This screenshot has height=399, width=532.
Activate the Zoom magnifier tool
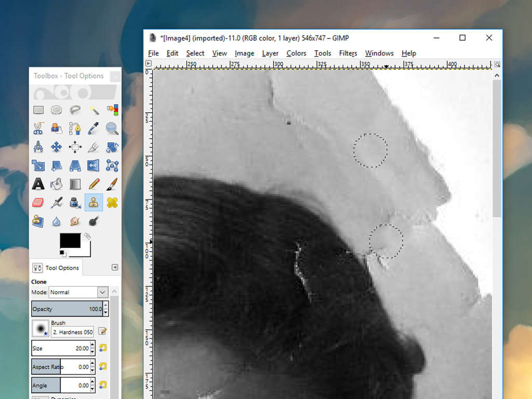click(112, 128)
